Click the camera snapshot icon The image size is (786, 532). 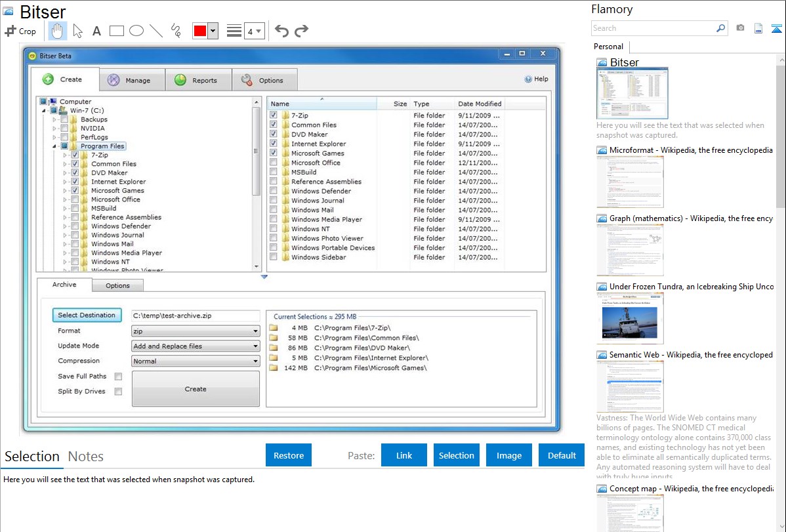(740, 28)
